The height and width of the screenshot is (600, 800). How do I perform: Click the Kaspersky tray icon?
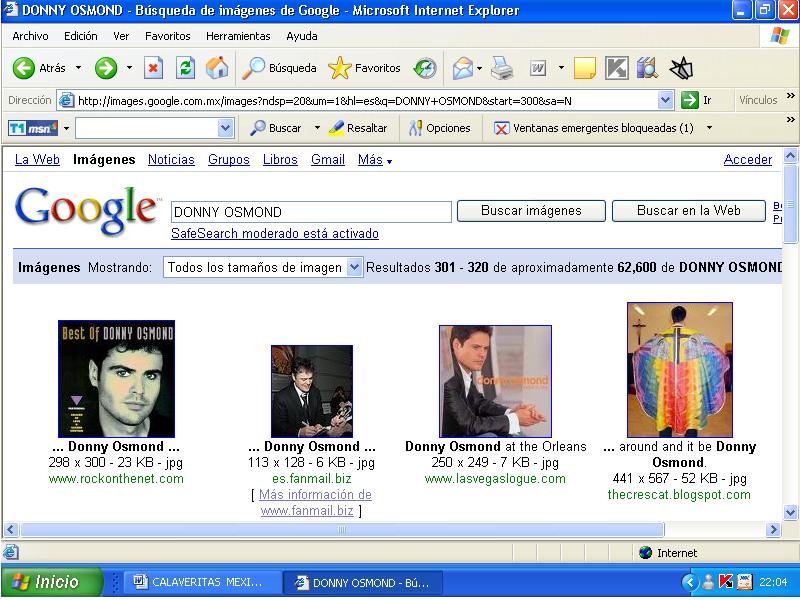click(726, 582)
